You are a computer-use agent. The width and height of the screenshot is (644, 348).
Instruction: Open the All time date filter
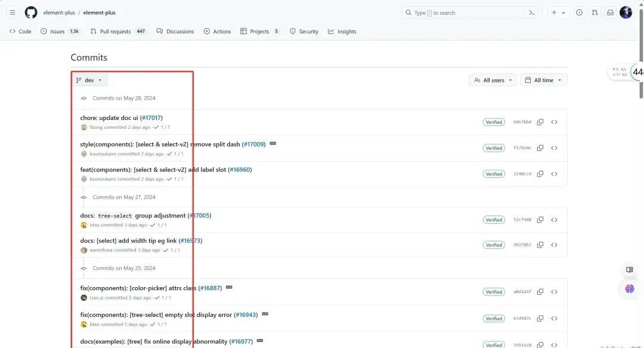pos(543,79)
